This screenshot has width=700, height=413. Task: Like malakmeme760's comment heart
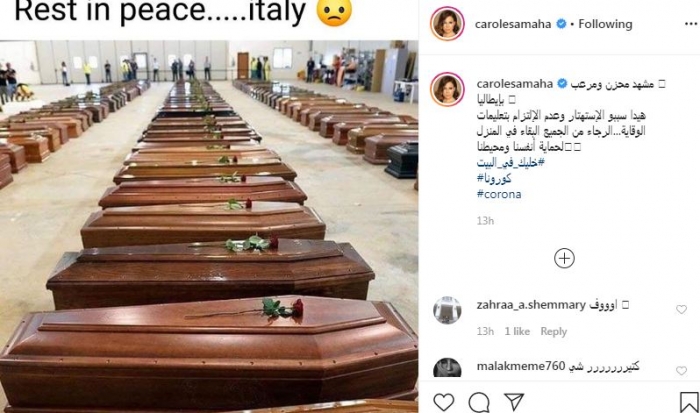pyautogui.click(x=681, y=370)
